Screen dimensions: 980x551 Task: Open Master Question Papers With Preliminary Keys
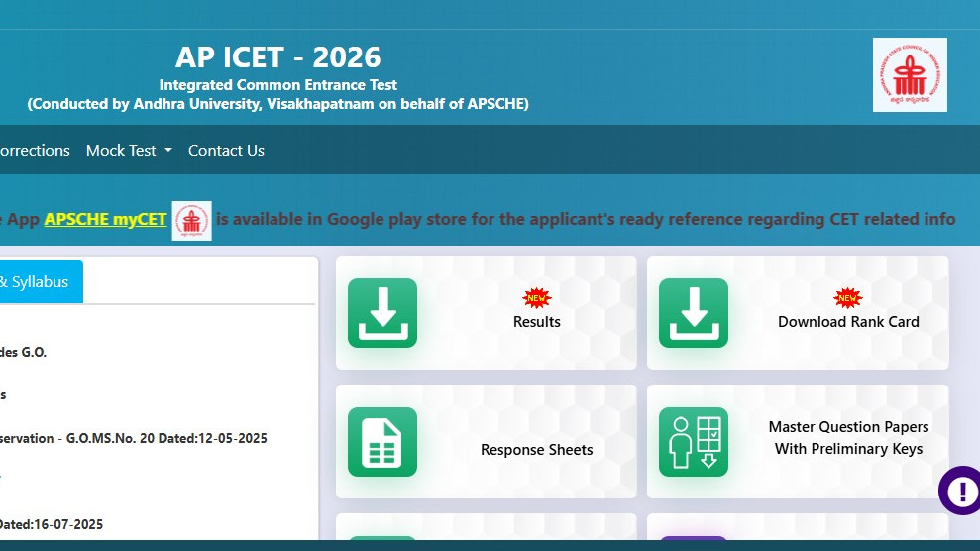point(848,438)
